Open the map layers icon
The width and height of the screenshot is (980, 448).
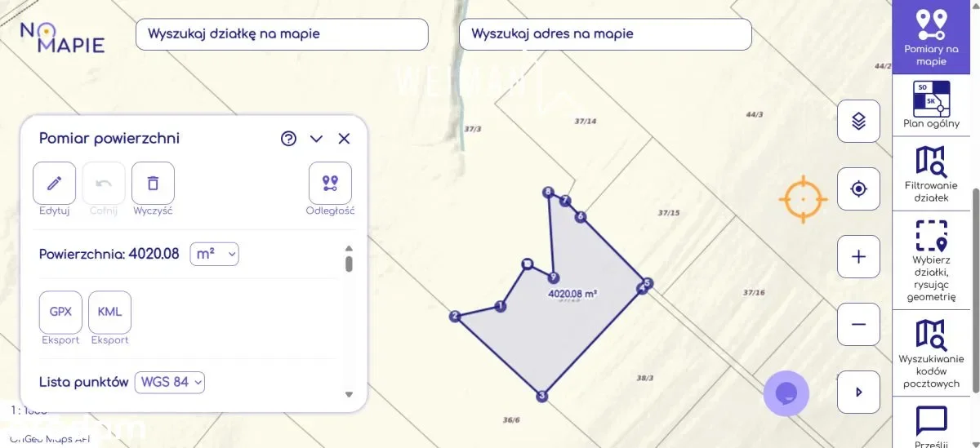(x=858, y=122)
